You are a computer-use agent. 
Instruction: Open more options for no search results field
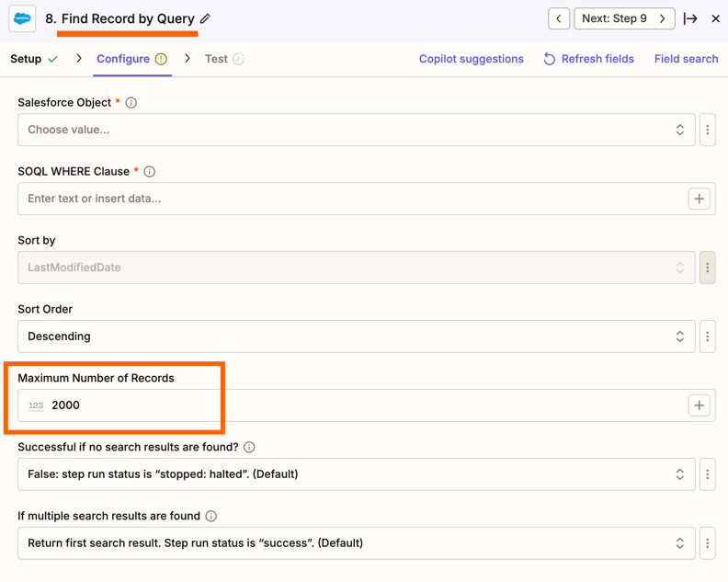click(x=707, y=474)
